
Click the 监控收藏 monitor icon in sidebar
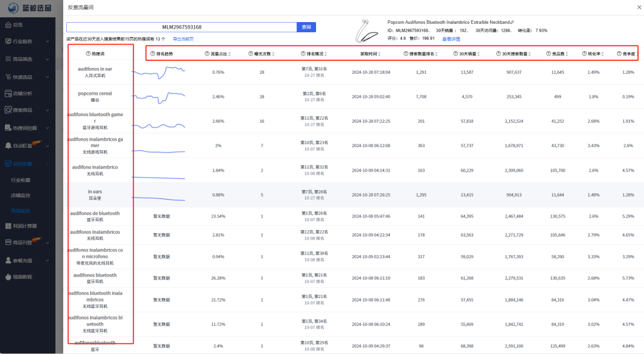tap(8, 163)
